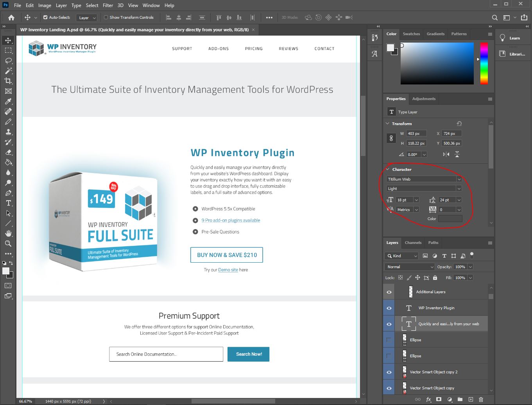The width and height of the screenshot is (532, 405).
Task: Hide the Additional Layers group
Action: pyautogui.click(x=389, y=292)
